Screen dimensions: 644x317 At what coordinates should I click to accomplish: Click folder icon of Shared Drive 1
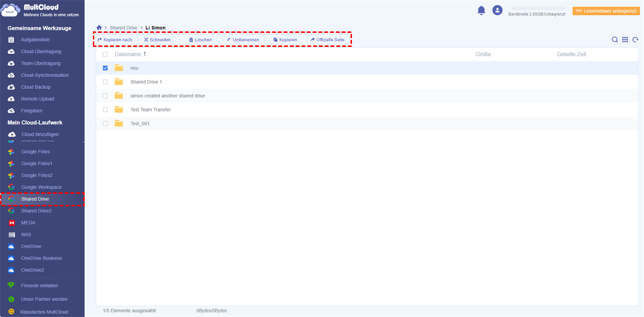tap(119, 82)
